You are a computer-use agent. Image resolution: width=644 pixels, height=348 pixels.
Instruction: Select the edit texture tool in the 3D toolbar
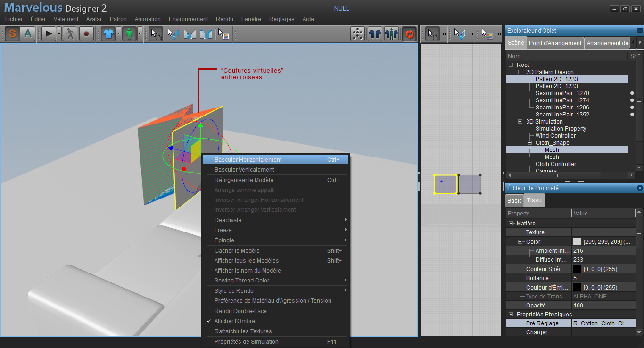pyautogui.click(x=223, y=34)
